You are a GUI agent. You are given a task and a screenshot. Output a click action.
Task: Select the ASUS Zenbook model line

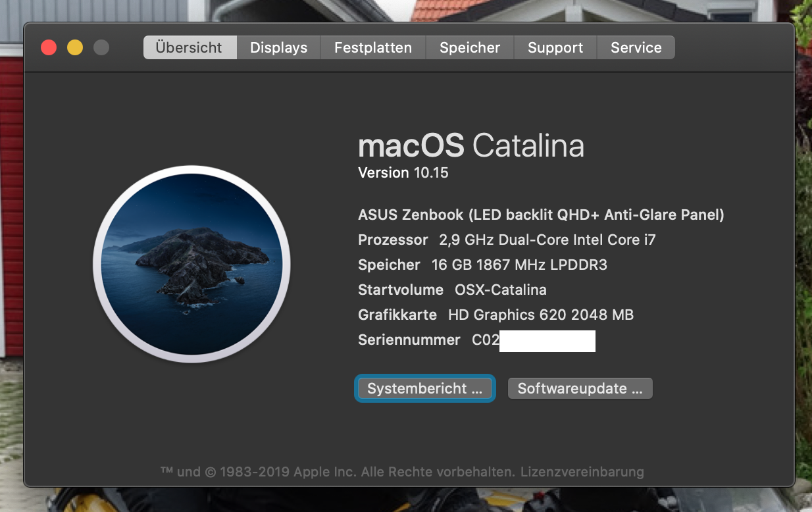pyautogui.click(x=541, y=215)
